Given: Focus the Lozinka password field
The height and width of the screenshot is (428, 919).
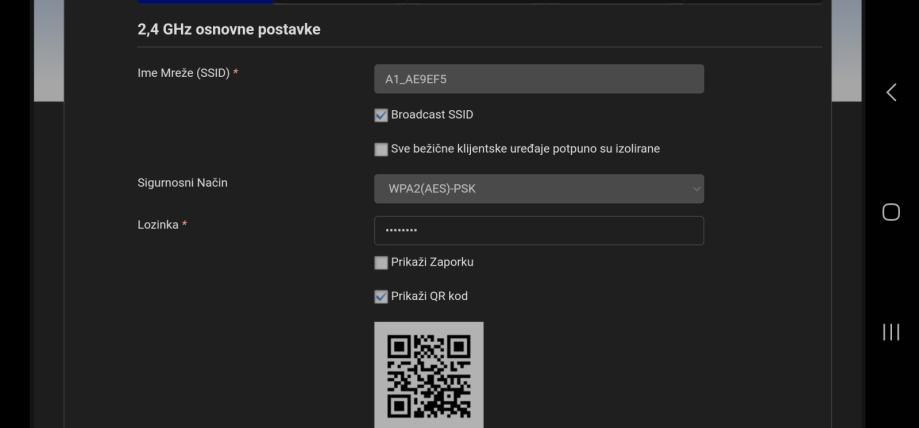Looking at the screenshot, I should 539,230.
